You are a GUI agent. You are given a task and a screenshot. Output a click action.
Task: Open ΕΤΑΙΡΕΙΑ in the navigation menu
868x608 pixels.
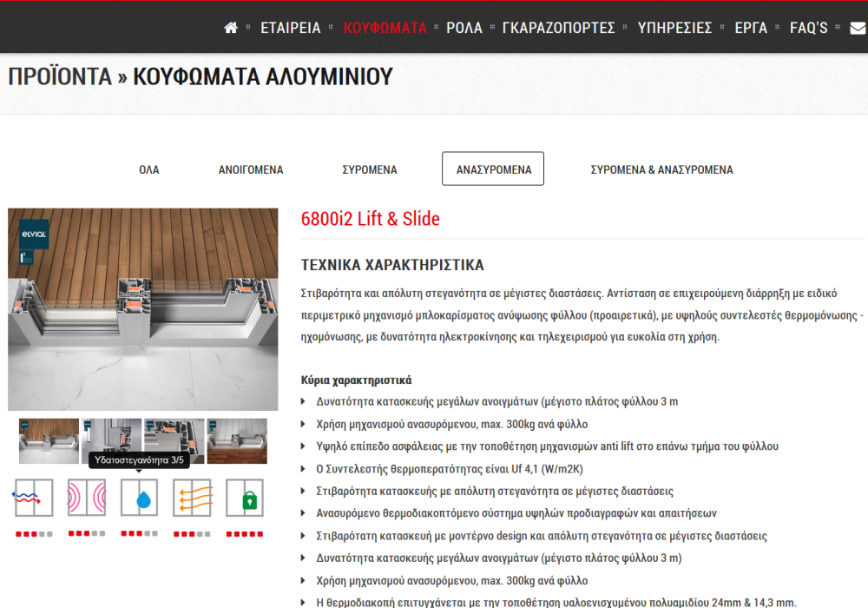click(x=291, y=28)
